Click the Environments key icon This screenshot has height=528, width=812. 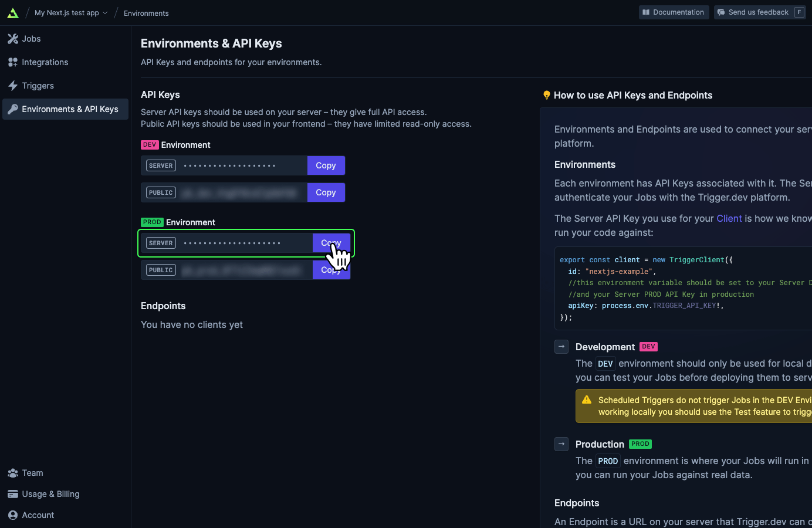tap(13, 109)
